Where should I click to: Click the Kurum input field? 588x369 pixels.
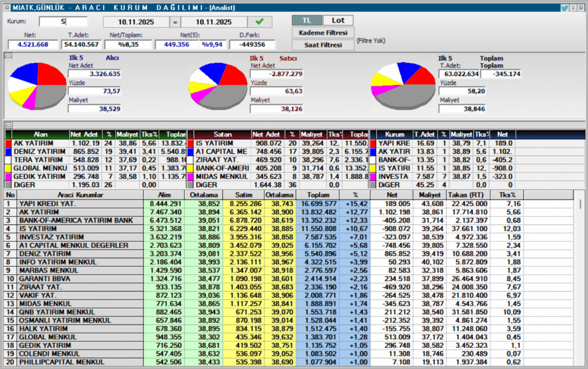pos(63,22)
